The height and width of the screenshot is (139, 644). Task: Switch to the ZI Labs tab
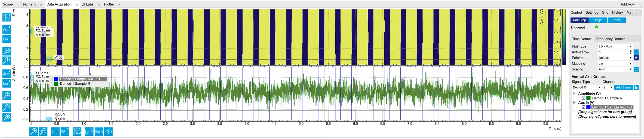coord(88,4)
